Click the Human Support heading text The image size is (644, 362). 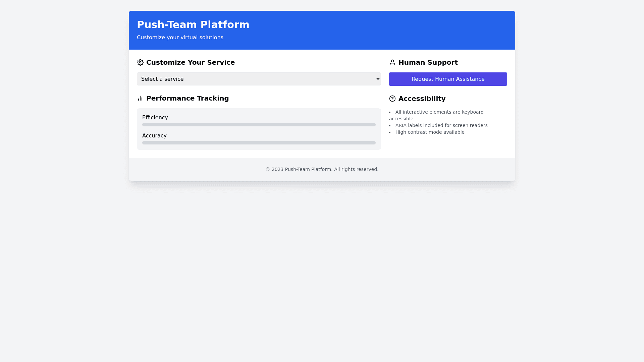click(428, 62)
